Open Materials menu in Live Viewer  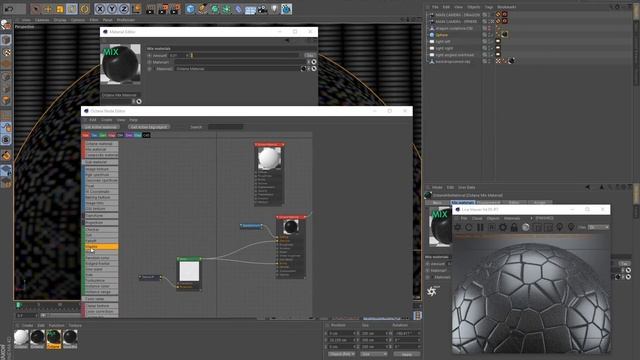coord(512,218)
